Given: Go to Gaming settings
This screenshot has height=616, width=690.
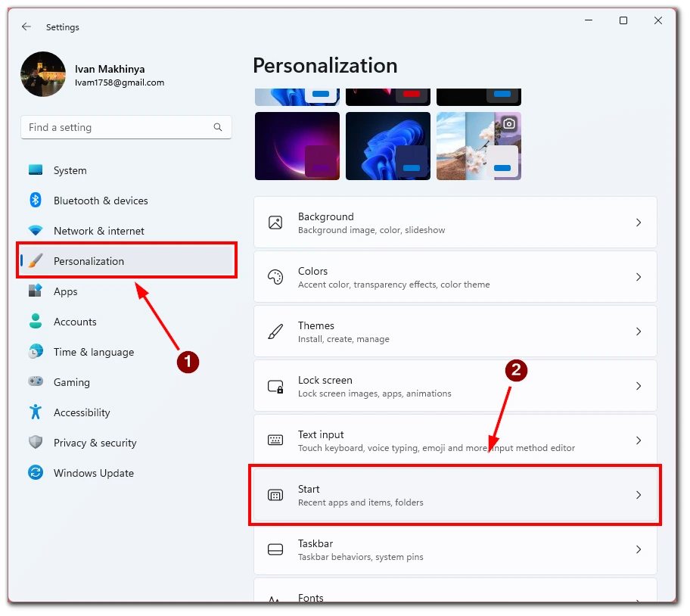Looking at the screenshot, I should pos(126,382).
